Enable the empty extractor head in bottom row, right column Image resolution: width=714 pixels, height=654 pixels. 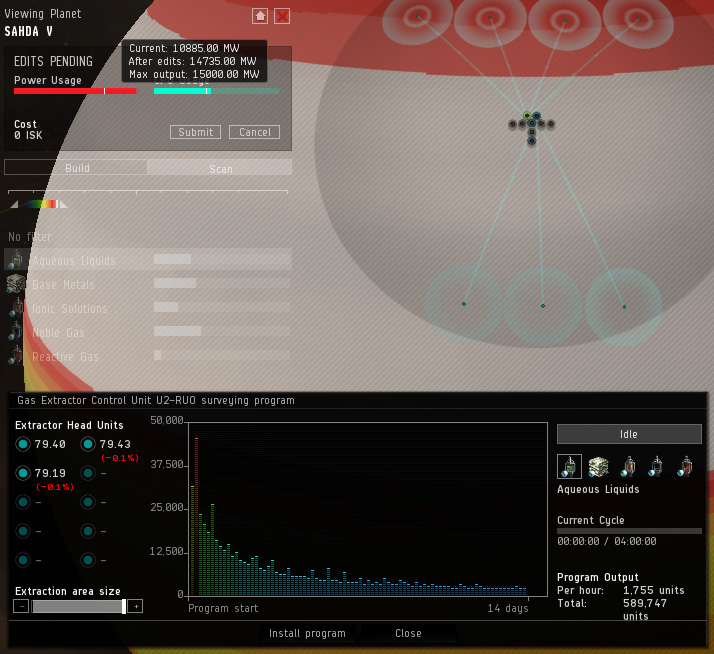point(88,560)
